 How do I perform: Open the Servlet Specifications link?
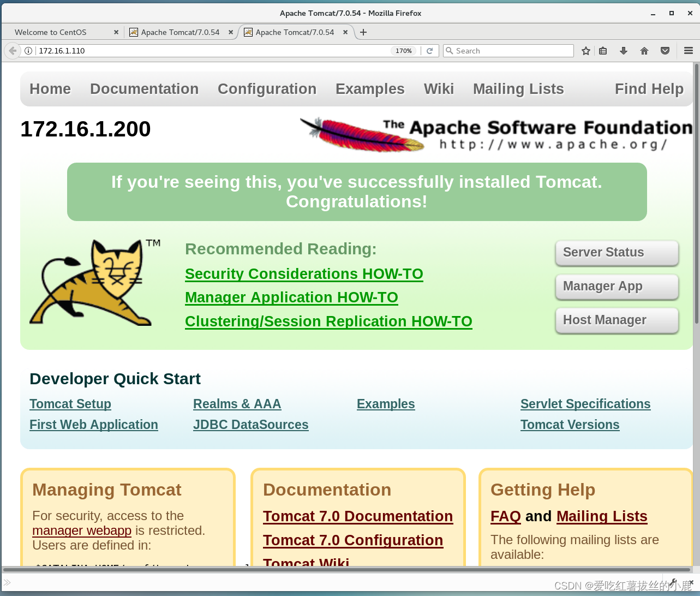coord(585,404)
